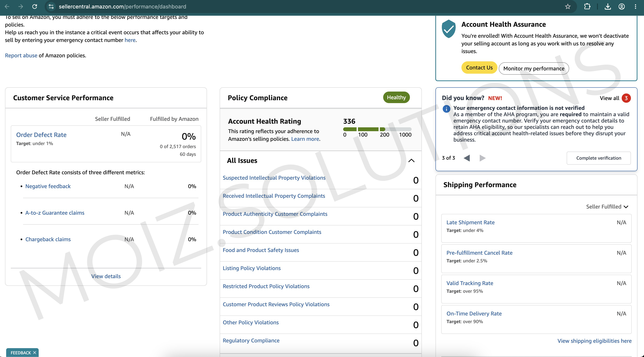This screenshot has height=357, width=644.
Task: Open the browser downloads icon
Action: coord(608,7)
